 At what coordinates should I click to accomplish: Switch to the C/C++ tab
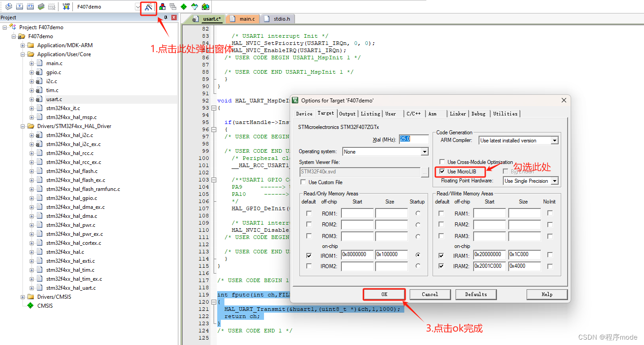[414, 114]
